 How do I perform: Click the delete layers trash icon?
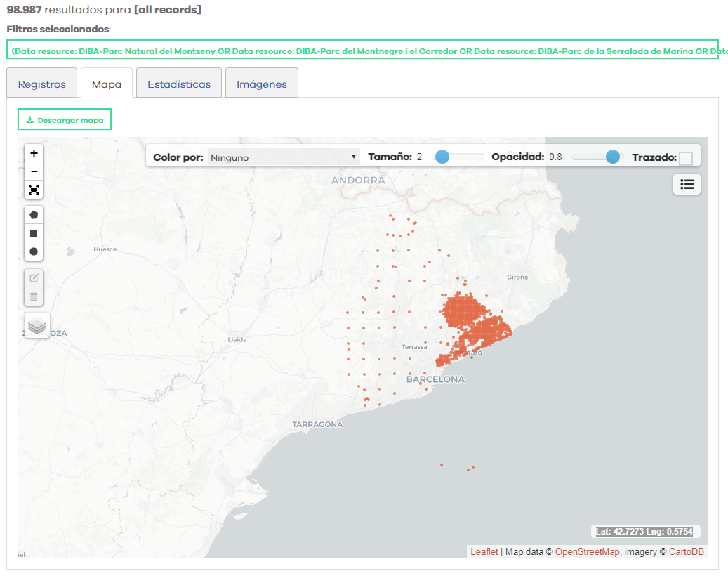click(x=34, y=296)
